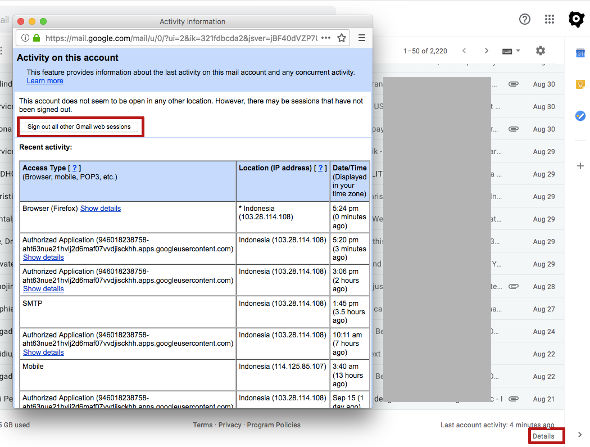Open Program Policies footer link
590x447 pixels.
point(274,424)
